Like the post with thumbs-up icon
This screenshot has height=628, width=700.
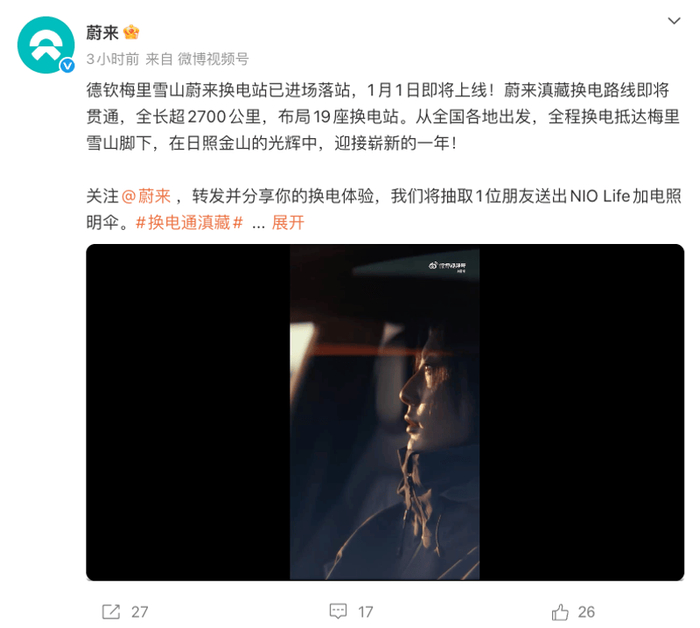tap(560, 611)
